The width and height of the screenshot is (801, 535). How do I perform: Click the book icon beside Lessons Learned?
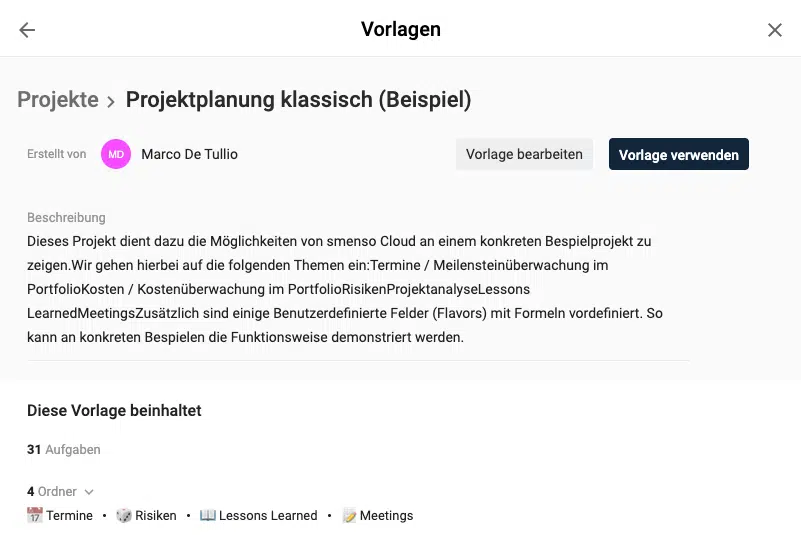point(207,515)
